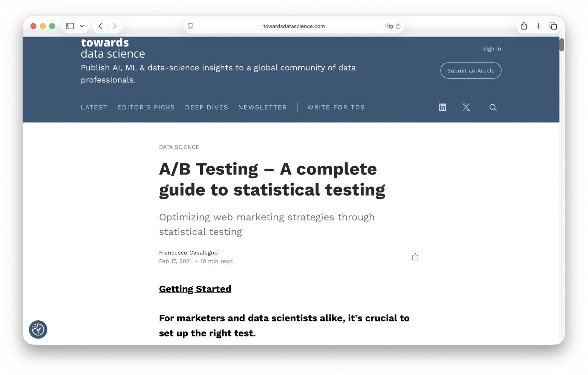Click the article share icon
Screen dimensions: 588x375
click(x=415, y=257)
